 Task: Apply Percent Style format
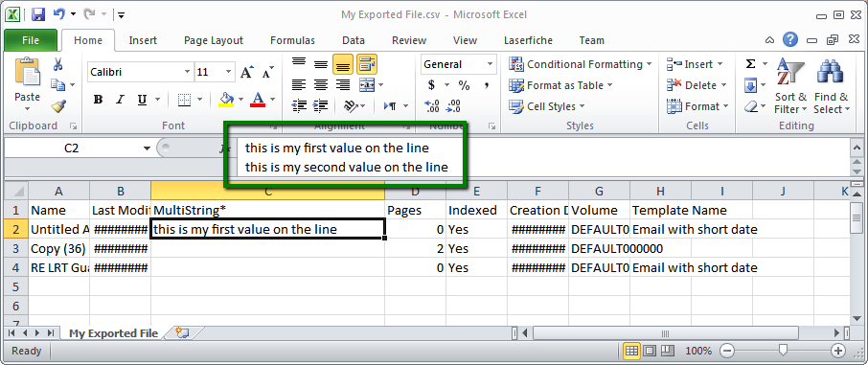pos(464,85)
